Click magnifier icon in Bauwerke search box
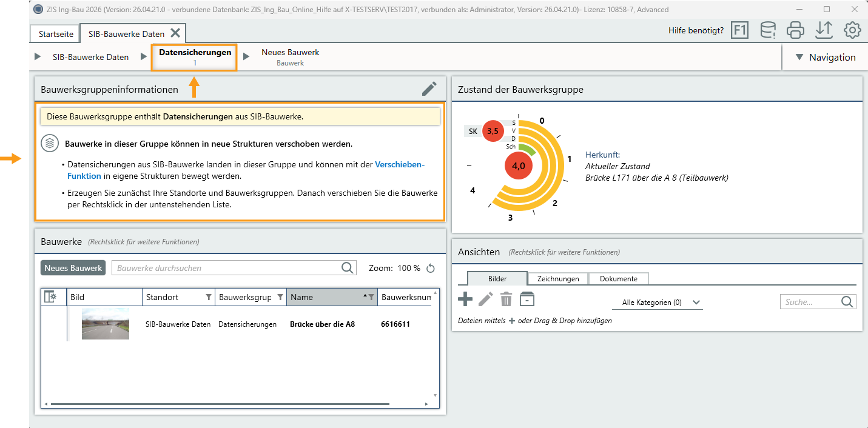 348,268
